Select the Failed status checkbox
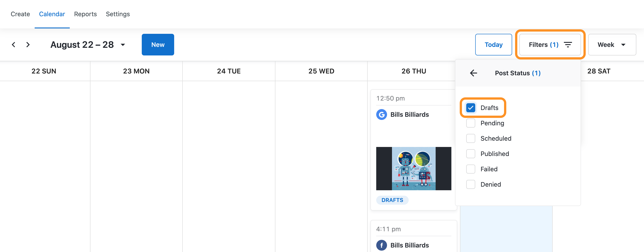The image size is (644, 252). click(471, 169)
